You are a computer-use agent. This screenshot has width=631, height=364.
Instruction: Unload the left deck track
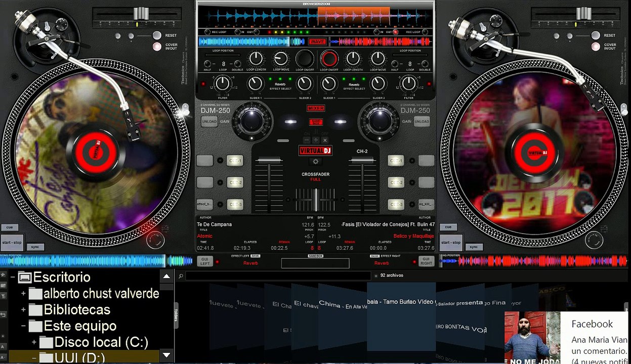coord(209,121)
